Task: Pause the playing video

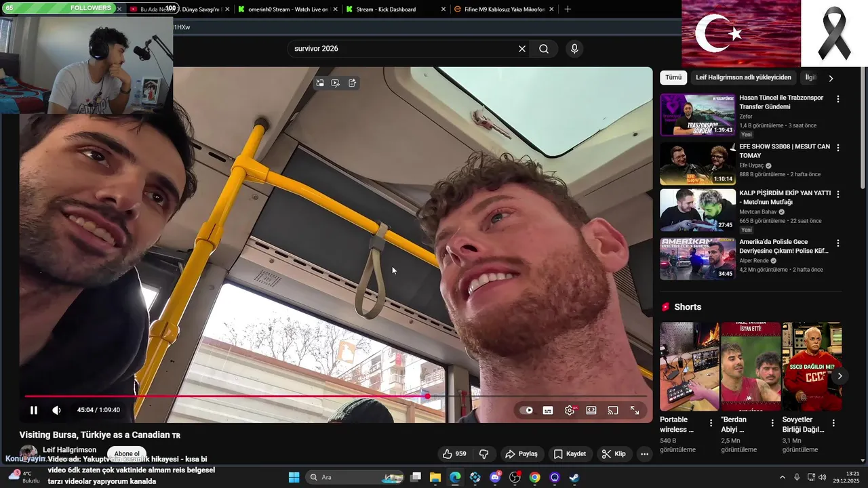Action: (x=34, y=410)
